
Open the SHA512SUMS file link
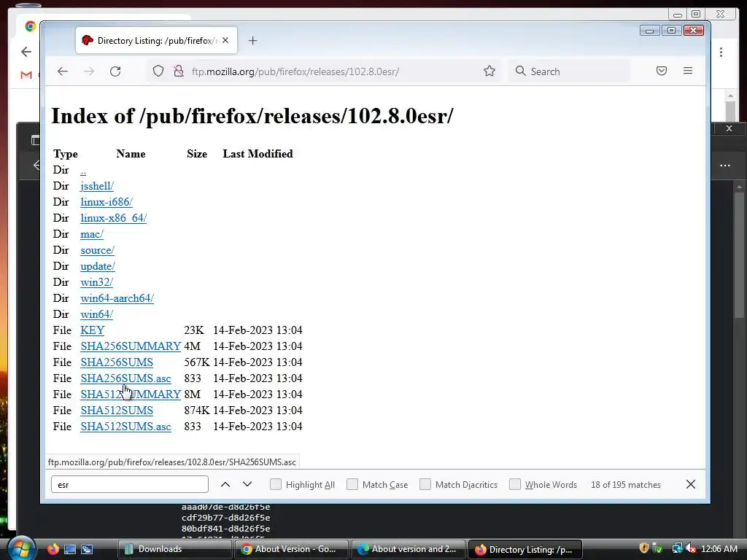117,411
